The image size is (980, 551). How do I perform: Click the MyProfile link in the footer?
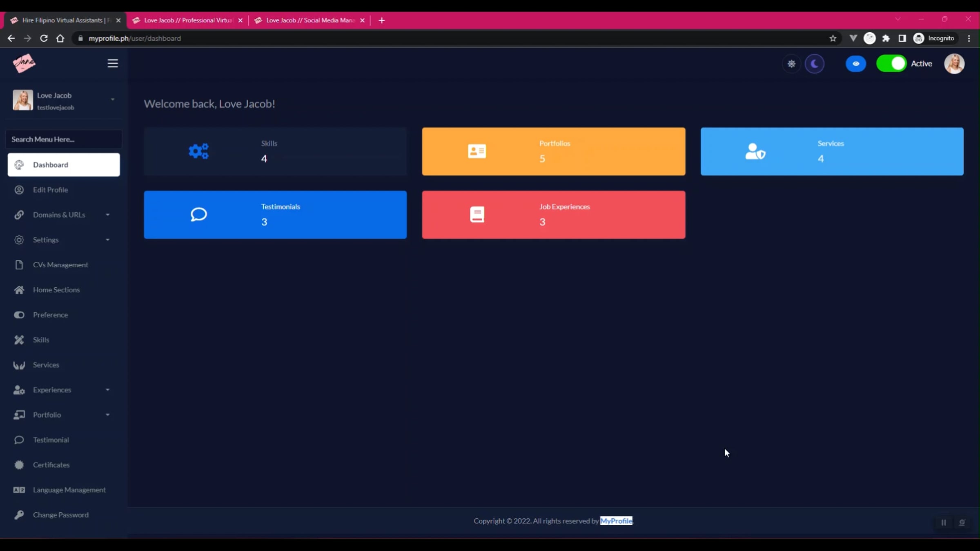pos(617,520)
